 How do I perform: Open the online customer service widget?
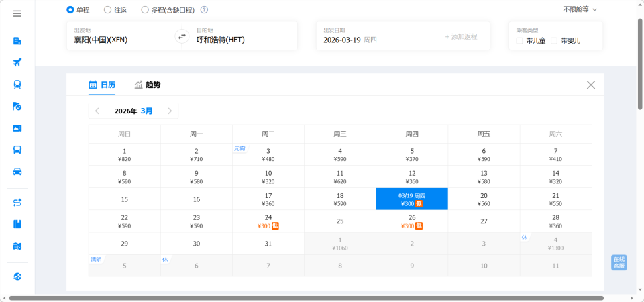[619, 262]
